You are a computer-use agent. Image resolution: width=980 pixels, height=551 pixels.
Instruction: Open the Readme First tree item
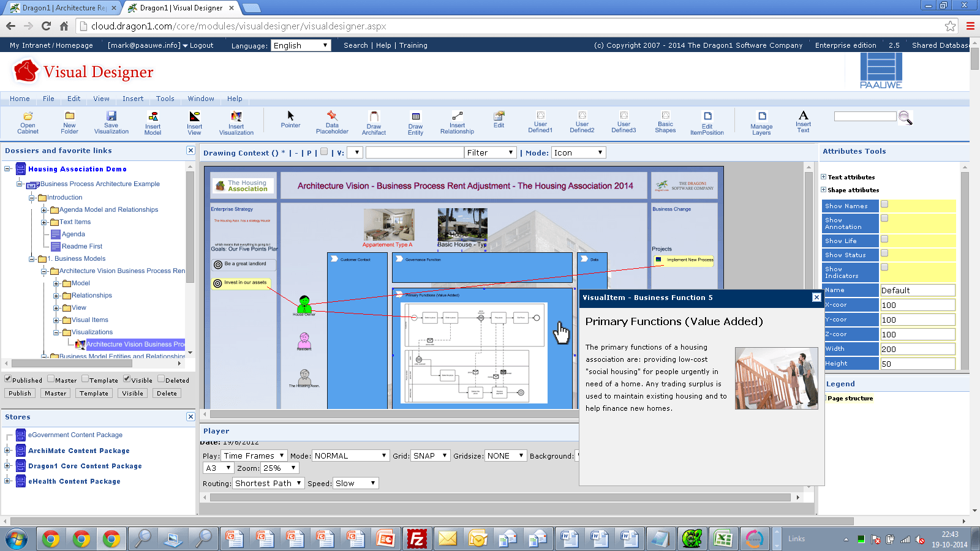tap(82, 246)
